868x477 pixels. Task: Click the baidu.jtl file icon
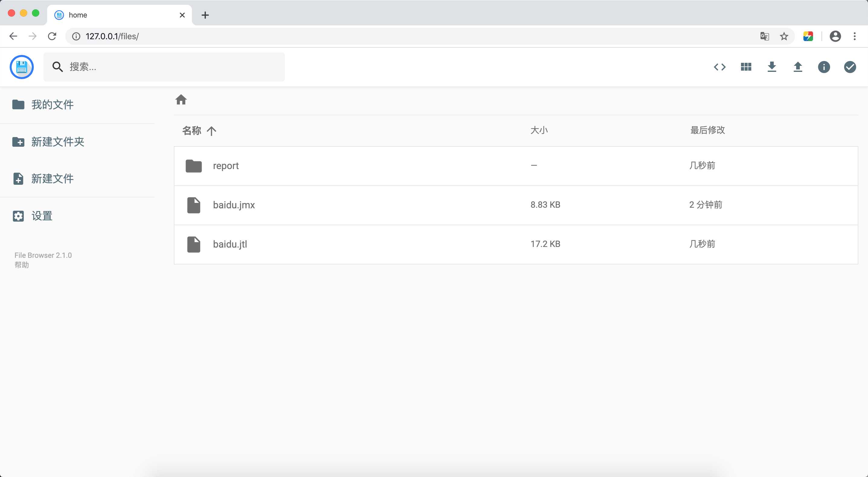[194, 245]
